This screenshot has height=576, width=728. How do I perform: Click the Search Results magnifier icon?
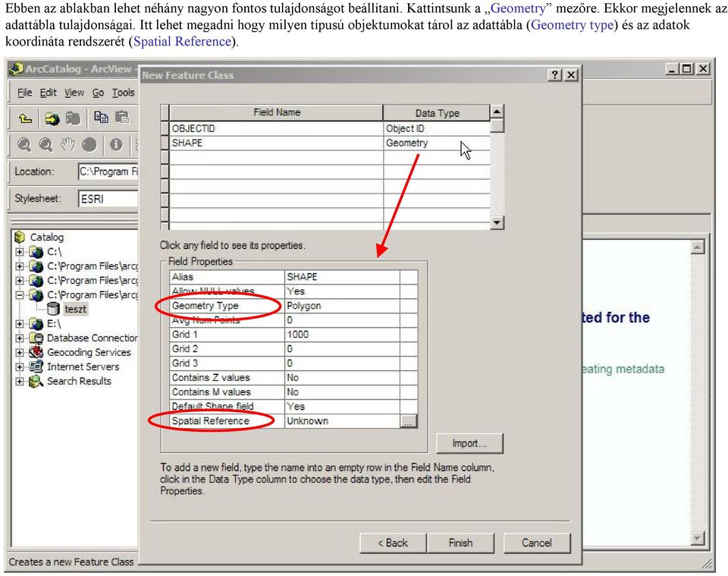click(36, 382)
